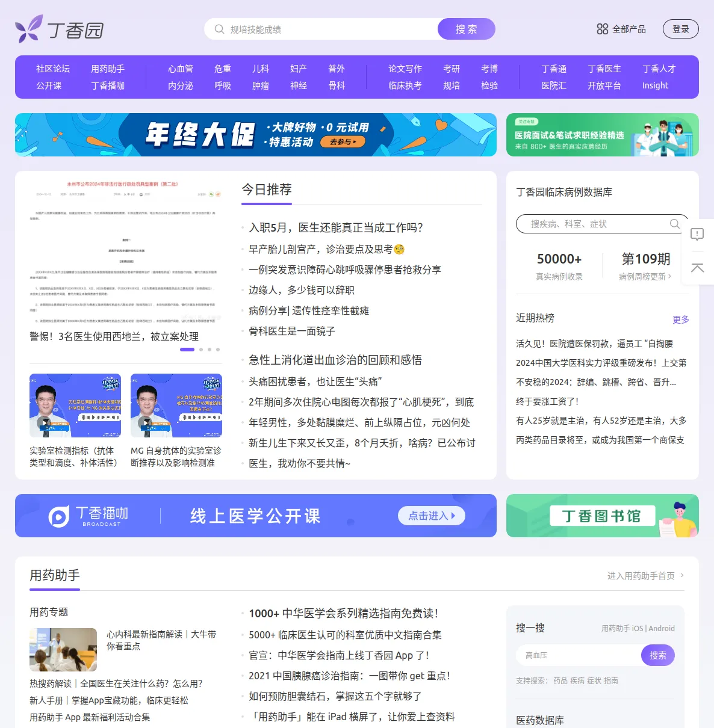Select the 肿瘤 specialty

pos(261,85)
